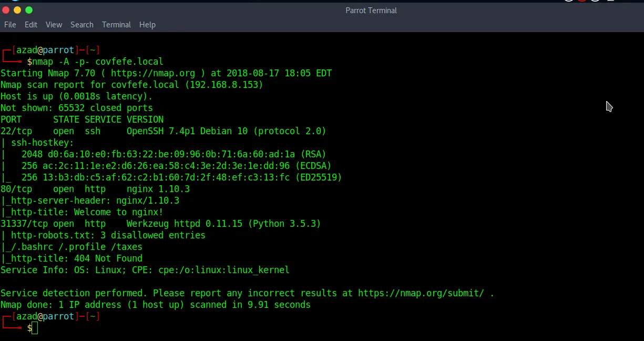Image resolution: width=644 pixels, height=341 pixels.
Task: Click the 192.168.8.153 IP address
Action: (x=224, y=85)
